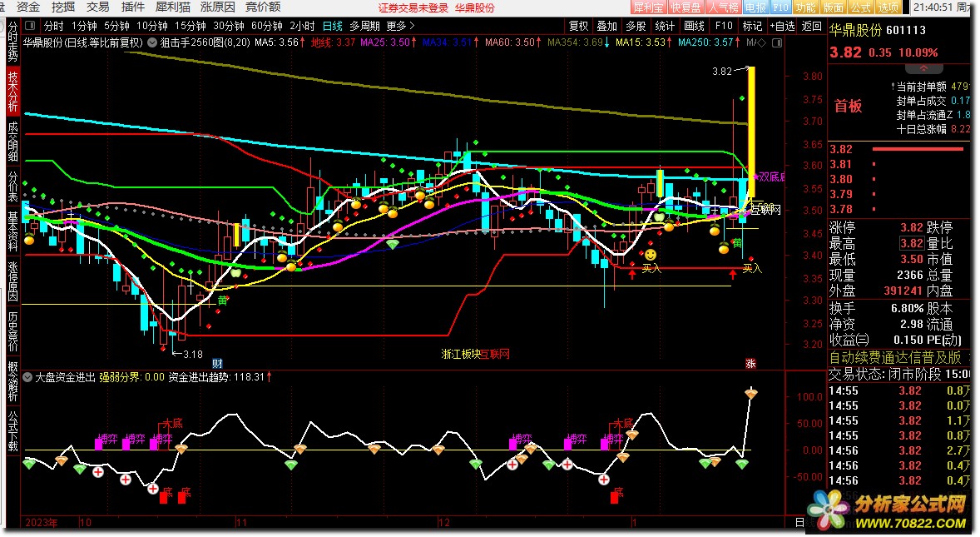Switch to the 分时 intraday period
The height and width of the screenshot is (537, 980).
tap(54, 26)
